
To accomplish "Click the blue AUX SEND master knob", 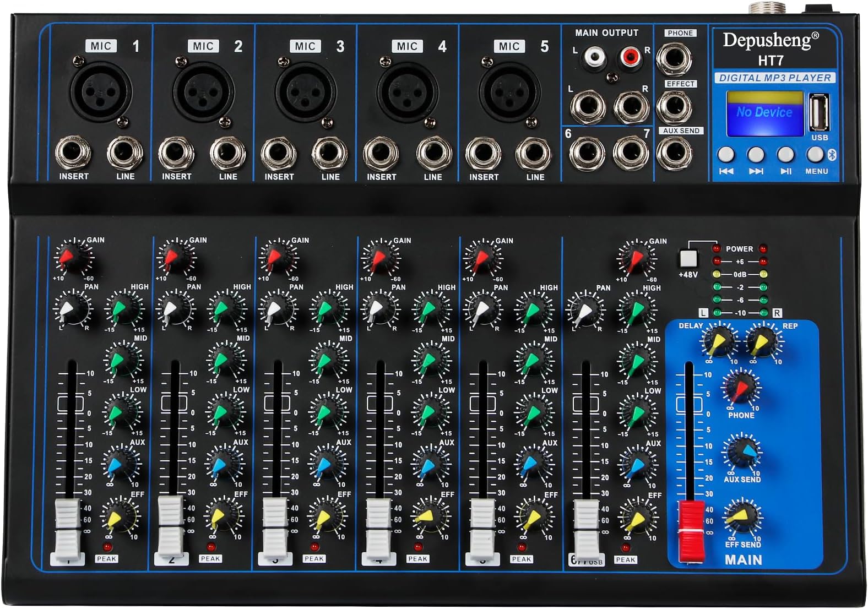I will [743, 452].
